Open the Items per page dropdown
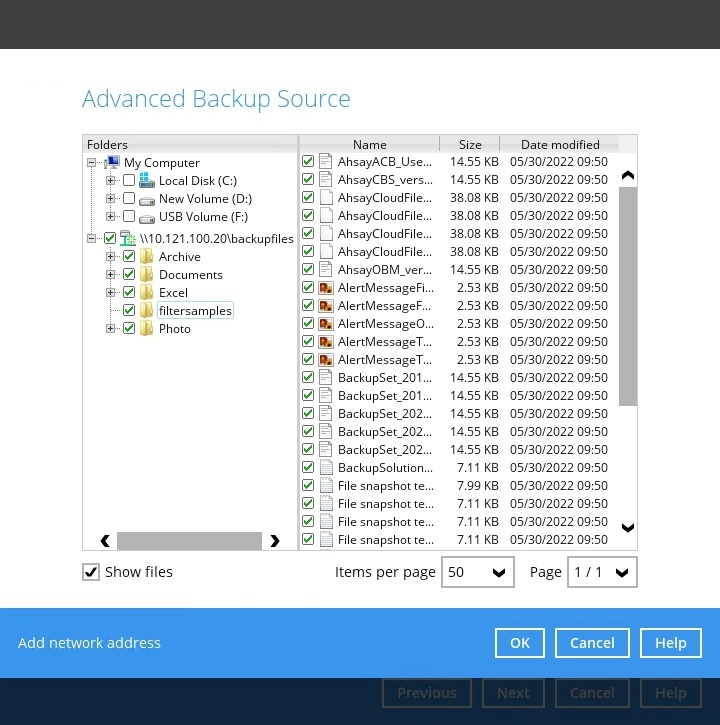Screen dimensions: 720x725 (x=478, y=572)
